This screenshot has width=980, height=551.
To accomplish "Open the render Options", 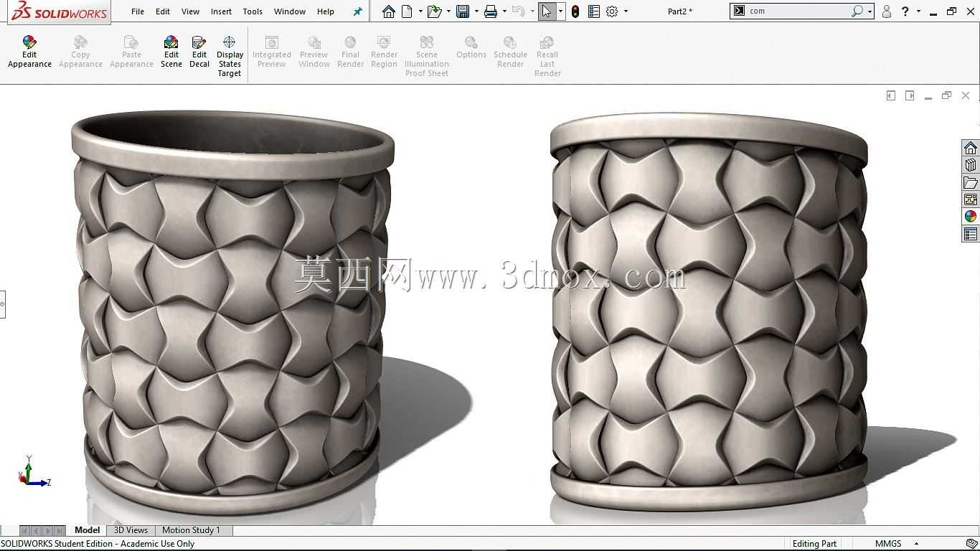I will 471,47.
